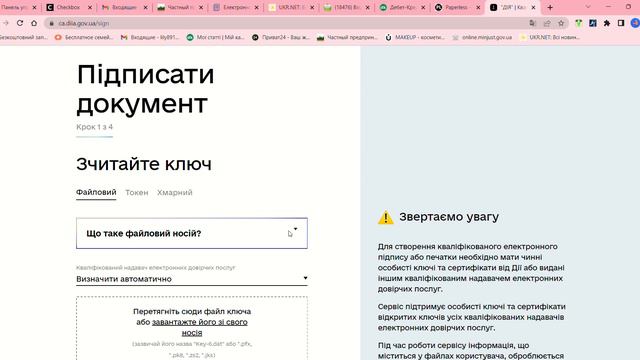Go to the browser home page icon
This screenshot has width=640, height=360.
tap(34, 23)
